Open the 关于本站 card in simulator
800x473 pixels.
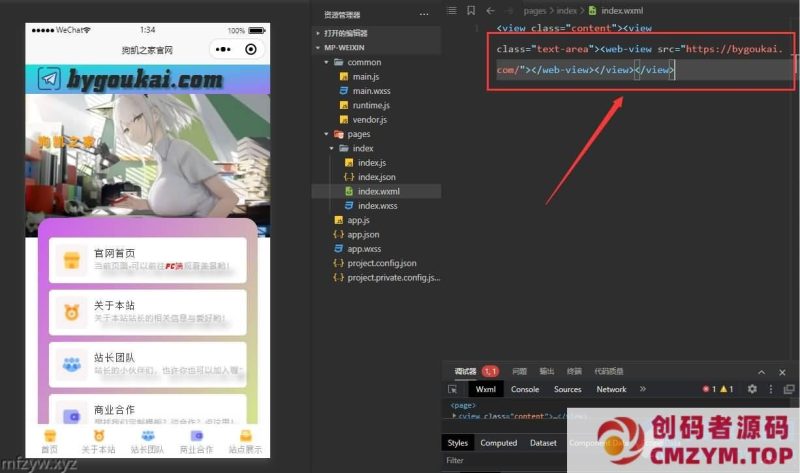pos(147,312)
